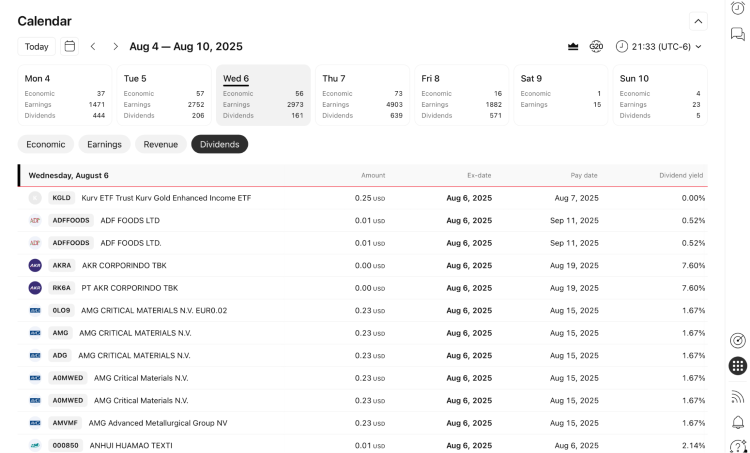Screen dimensions: 750x453
Task: Select the Thu 7 day card
Action: click(362, 95)
